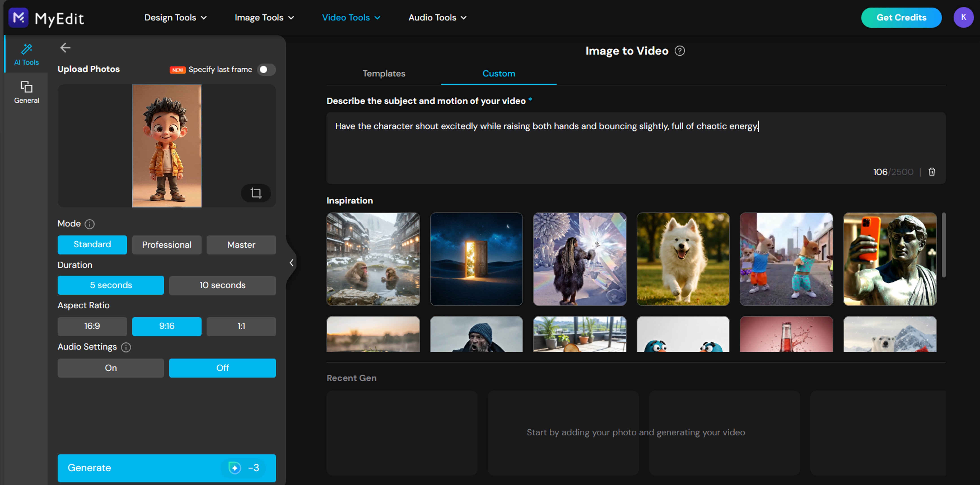Toggle the Specify last frame switch

(266, 70)
